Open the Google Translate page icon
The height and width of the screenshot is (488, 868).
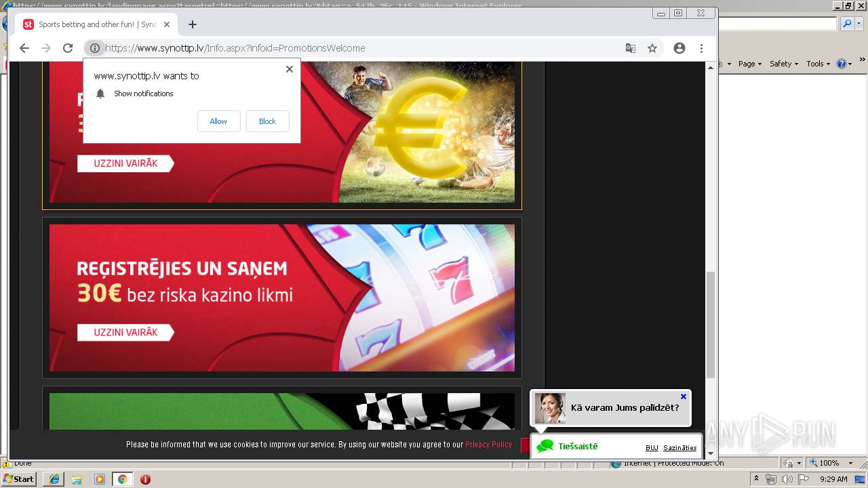tap(631, 48)
